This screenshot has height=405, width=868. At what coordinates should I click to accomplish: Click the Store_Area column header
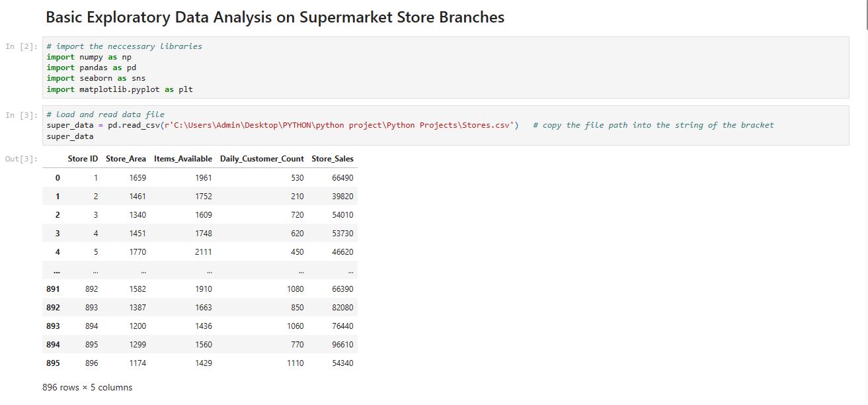point(126,159)
